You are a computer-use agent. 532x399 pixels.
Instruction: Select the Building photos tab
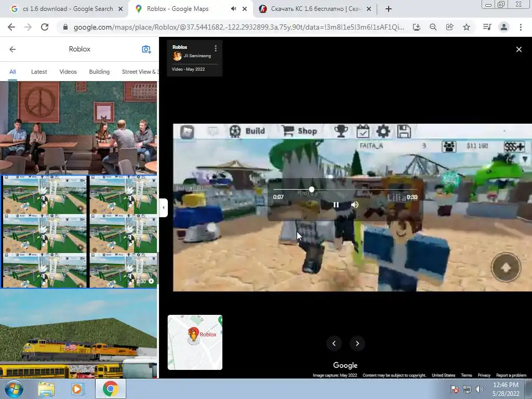[99, 72]
